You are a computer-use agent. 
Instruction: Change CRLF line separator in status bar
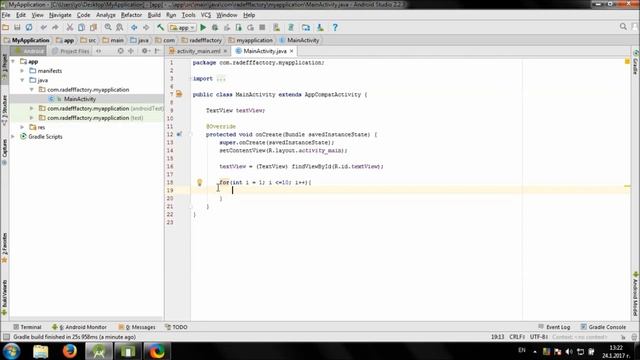(517, 337)
